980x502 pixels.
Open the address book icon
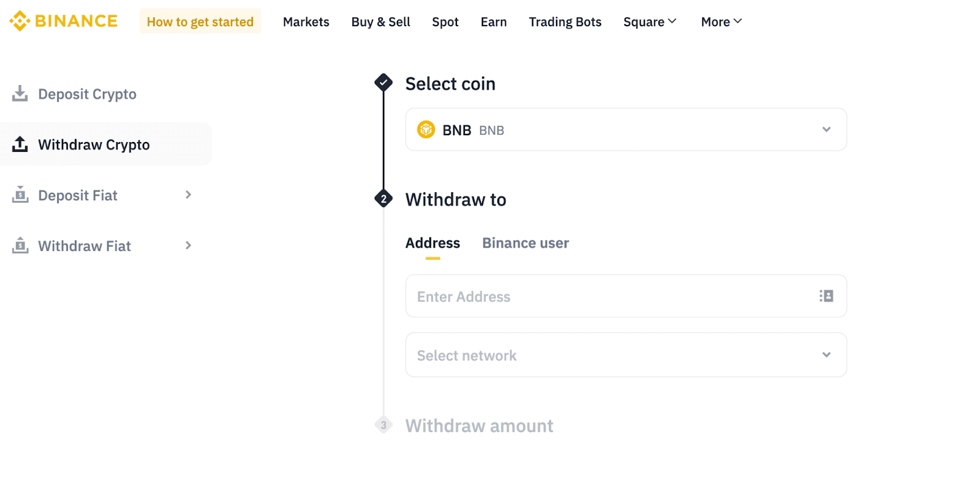pyautogui.click(x=826, y=296)
